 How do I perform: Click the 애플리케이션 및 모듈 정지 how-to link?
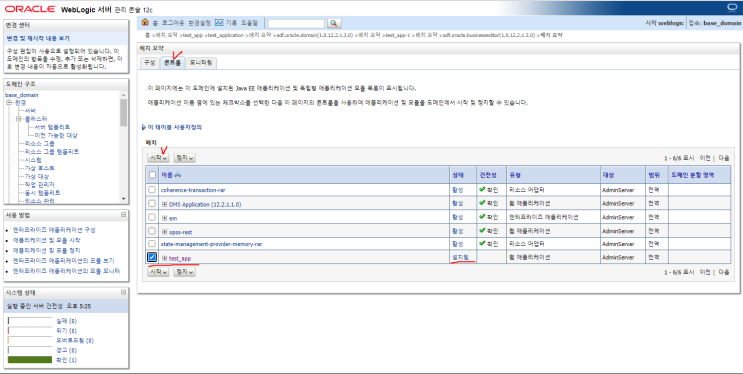point(46,250)
